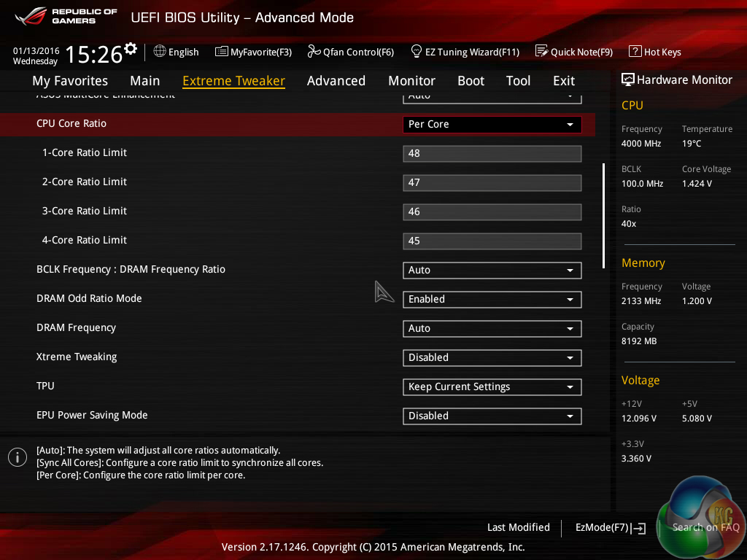747x560 pixels.
Task: Switch to EzMode(F7)
Action: pos(602,528)
